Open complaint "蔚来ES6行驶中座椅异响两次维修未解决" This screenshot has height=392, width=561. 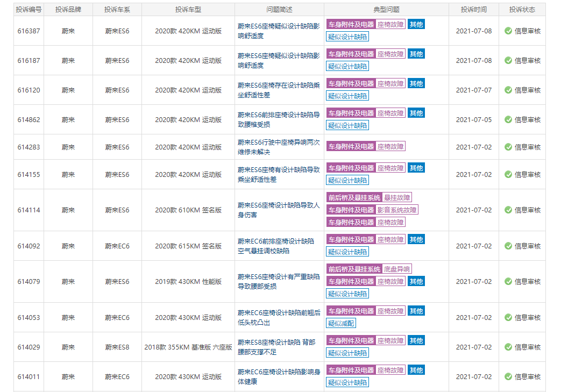click(x=279, y=147)
